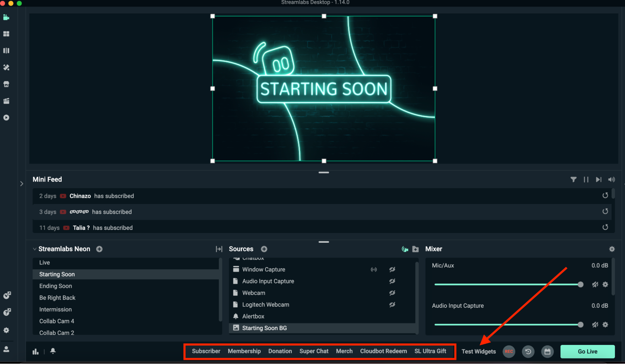Adjust the Audio Input Capture volume slider
The width and height of the screenshot is (625, 364).
coord(509,325)
